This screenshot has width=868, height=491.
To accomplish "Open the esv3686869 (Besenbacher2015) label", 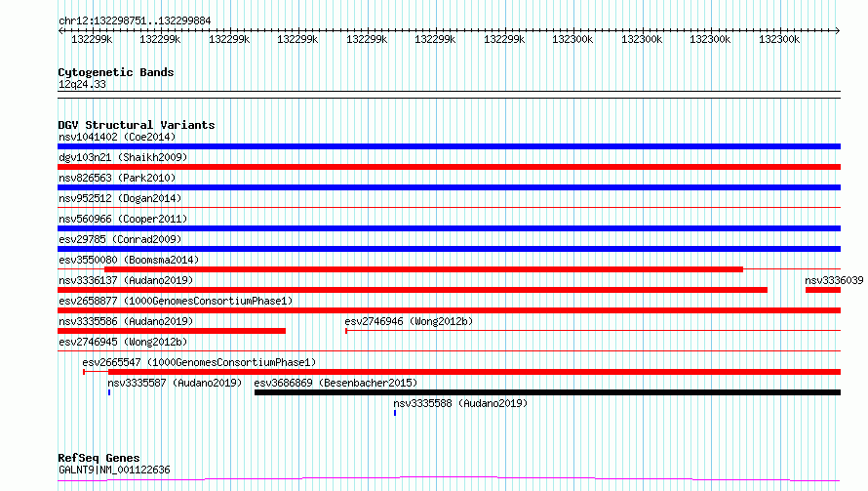I will [x=335, y=383].
